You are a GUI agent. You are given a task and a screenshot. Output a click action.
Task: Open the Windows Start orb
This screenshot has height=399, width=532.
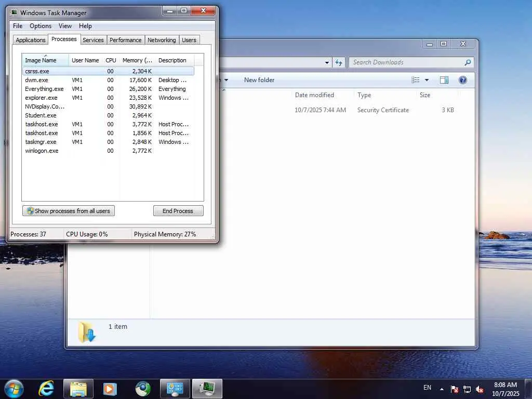[x=14, y=389]
